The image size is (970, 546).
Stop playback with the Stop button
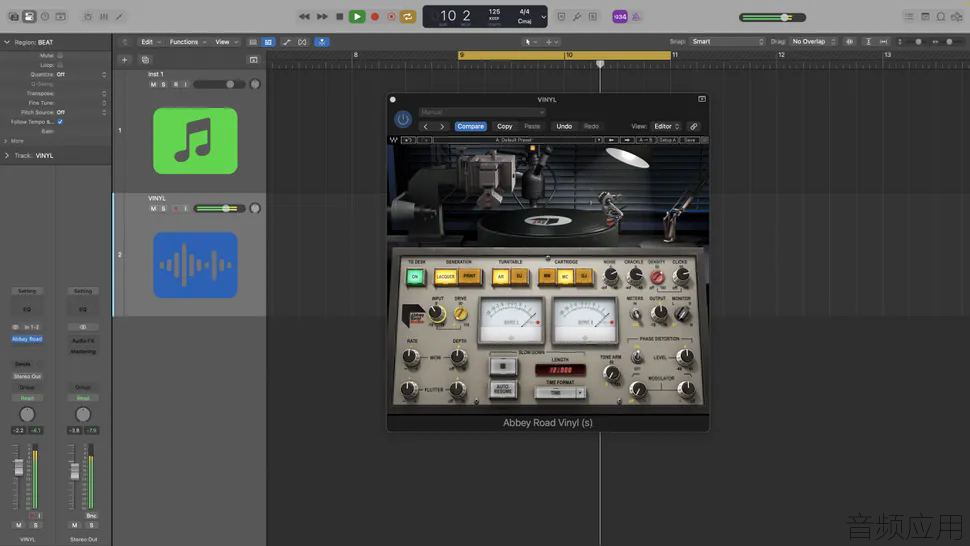[x=340, y=17]
